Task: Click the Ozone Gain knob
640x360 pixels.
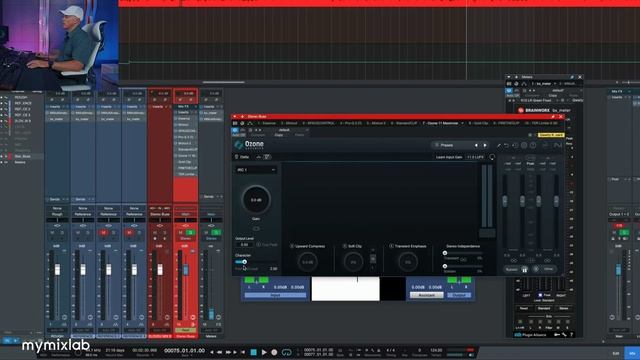Action: tap(256, 200)
